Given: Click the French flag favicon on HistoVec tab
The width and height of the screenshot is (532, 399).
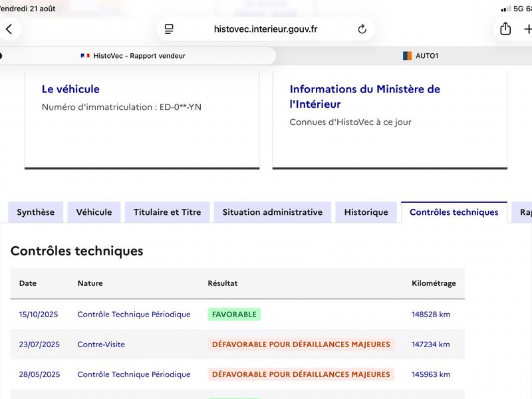Looking at the screenshot, I should pyautogui.click(x=85, y=56).
